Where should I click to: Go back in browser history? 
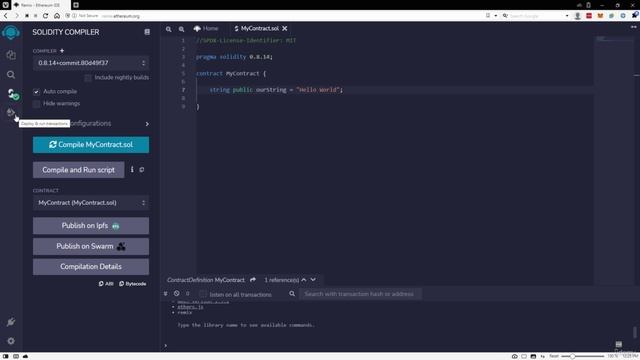[6, 16]
